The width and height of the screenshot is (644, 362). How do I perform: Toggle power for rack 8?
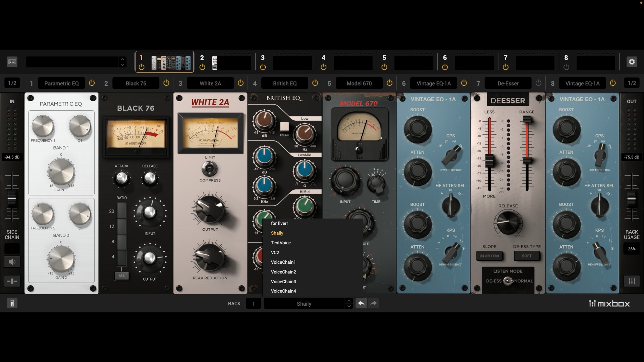pos(567,67)
